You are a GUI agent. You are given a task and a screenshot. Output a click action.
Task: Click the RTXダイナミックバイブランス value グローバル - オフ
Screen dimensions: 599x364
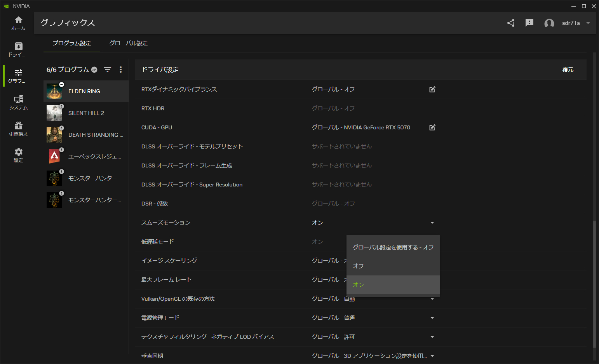[x=333, y=89]
